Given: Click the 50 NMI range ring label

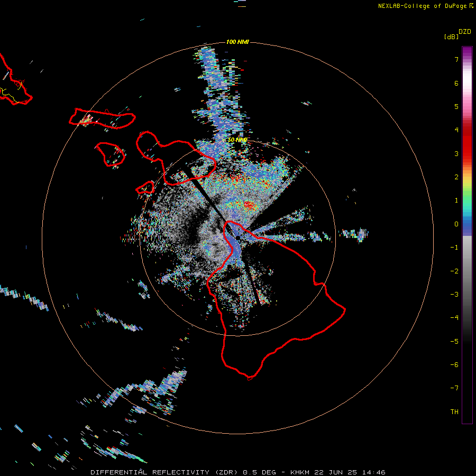Looking at the screenshot, I should (x=237, y=140).
